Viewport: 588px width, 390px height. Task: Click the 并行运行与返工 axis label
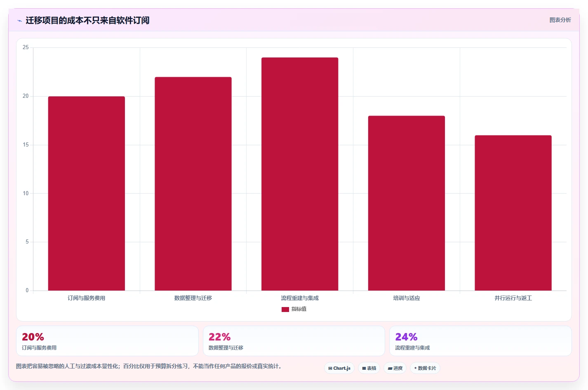[x=513, y=298]
